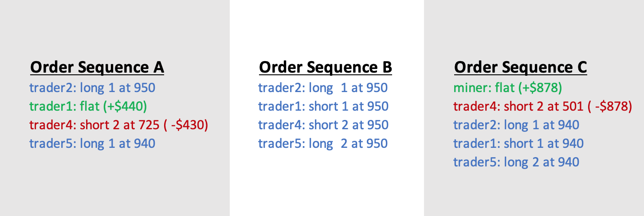The width and height of the screenshot is (644, 216).
Task: Select red trader4 short 2 at 501 line
Action: click(543, 106)
